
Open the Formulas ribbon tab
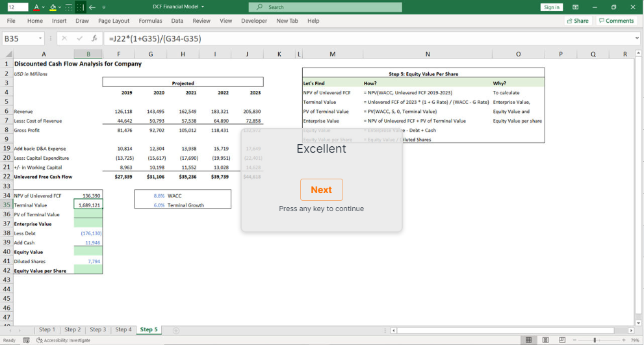point(150,21)
